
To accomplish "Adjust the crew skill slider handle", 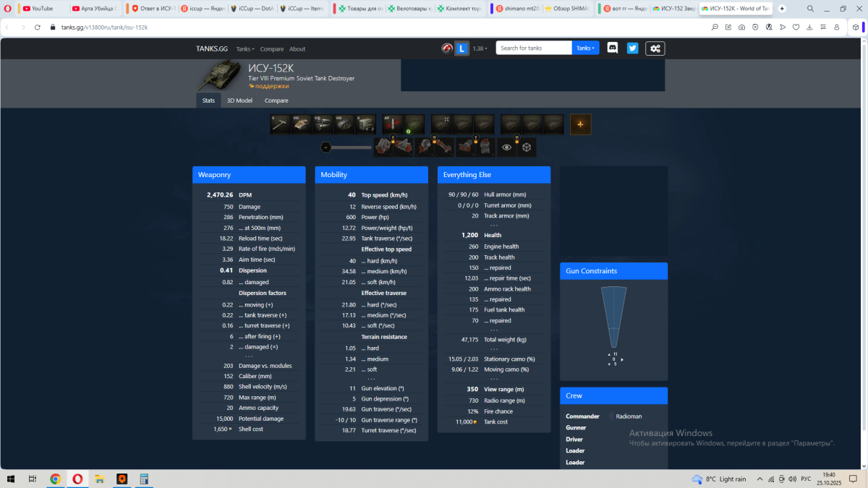I will tap(326, 147).
